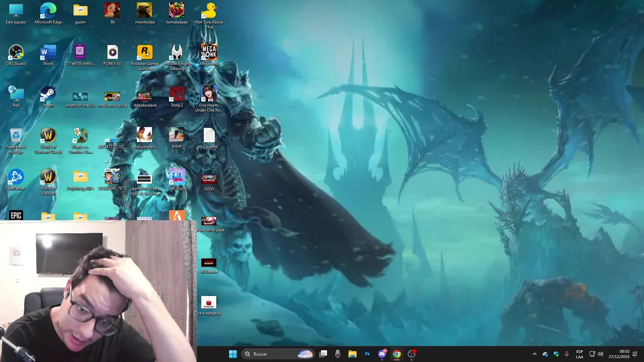Screen dimensions: 644x362
Task: Open the Windows Start menu
Action: click(232, 354)
